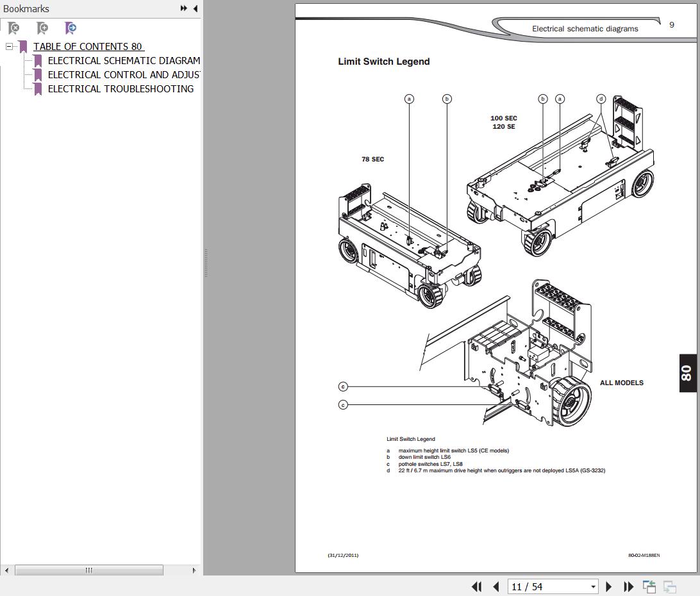Click the 78 SEC label
The image size is (700, 596).
click(373, 160)
